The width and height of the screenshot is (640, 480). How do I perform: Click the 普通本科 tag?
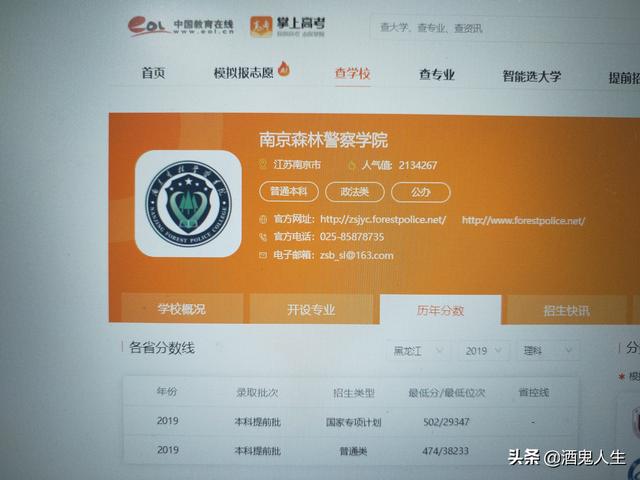coord(289,191)
